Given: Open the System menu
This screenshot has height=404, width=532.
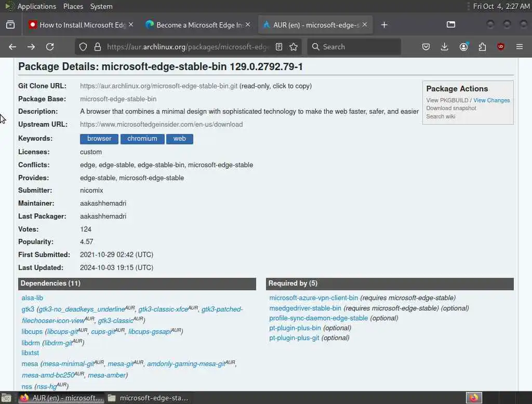Looking at the screenshot, I should tap(101, 6).
